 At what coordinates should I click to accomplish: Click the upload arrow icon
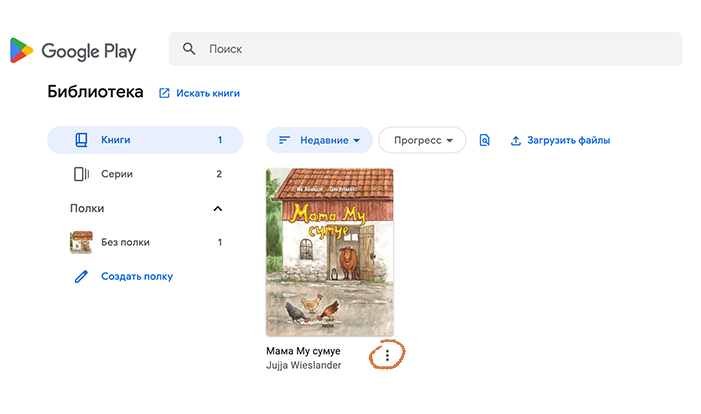click(515, 141)
